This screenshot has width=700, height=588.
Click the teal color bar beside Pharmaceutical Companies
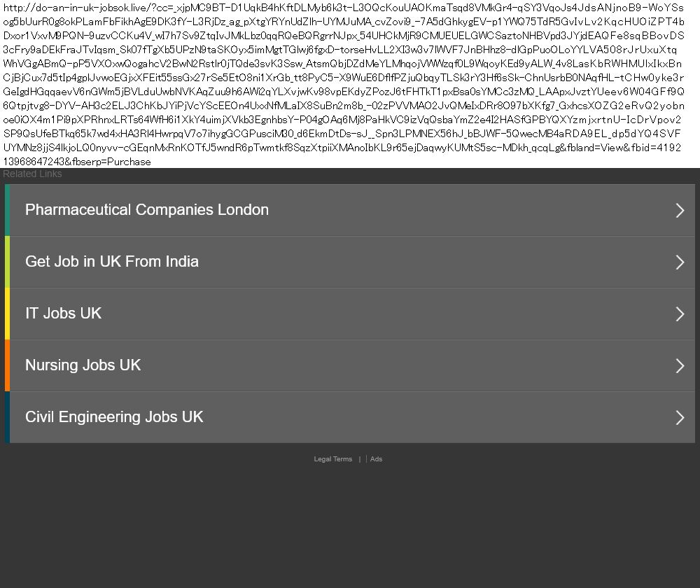tap(7, 210)
